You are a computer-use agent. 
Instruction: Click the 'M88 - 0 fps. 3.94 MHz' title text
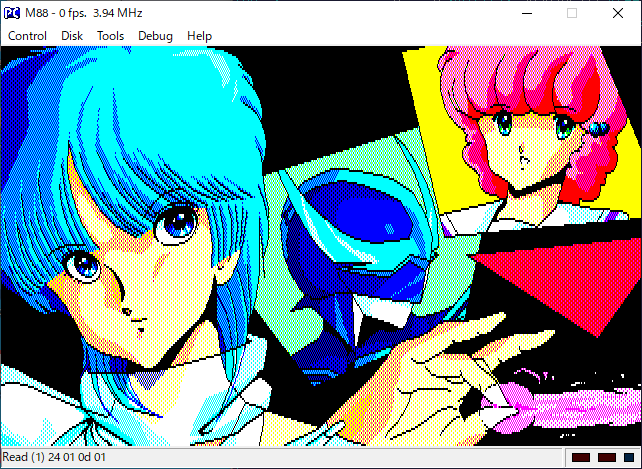click(x=84, y=13)
